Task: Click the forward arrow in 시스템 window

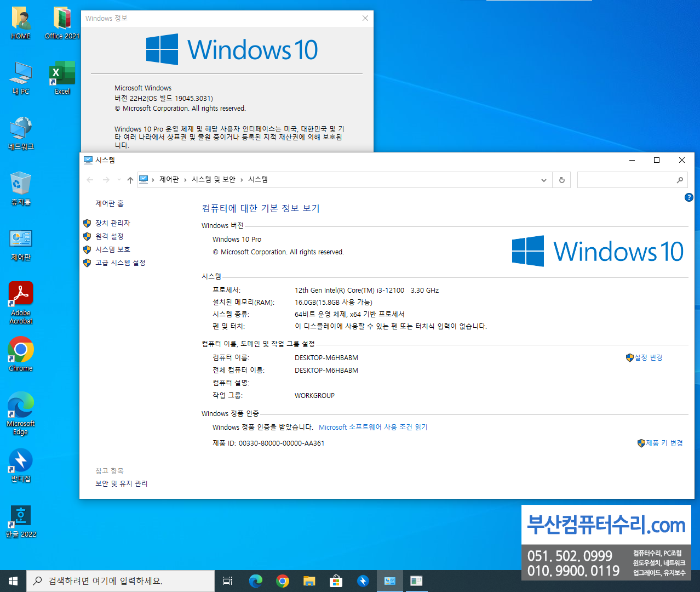Action: [x=106, y=180]
